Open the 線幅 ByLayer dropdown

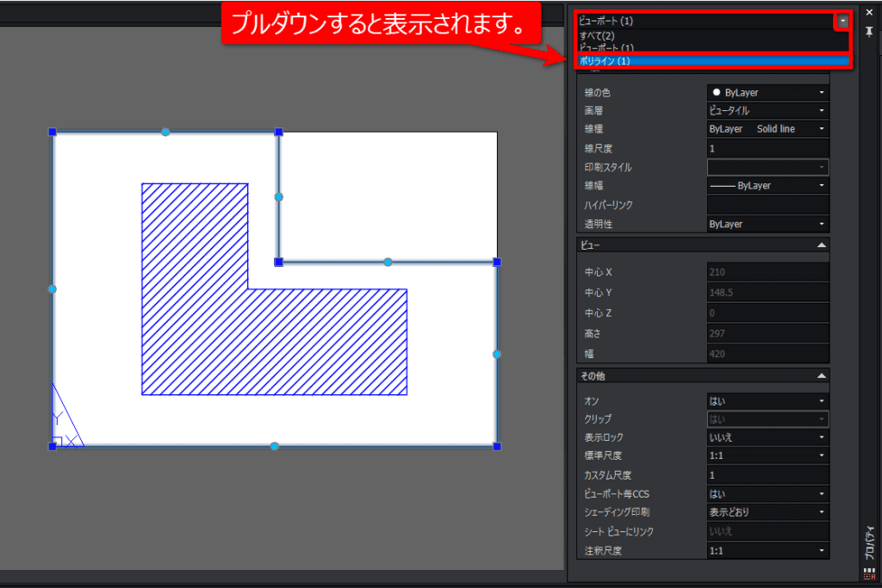point(767,185)
